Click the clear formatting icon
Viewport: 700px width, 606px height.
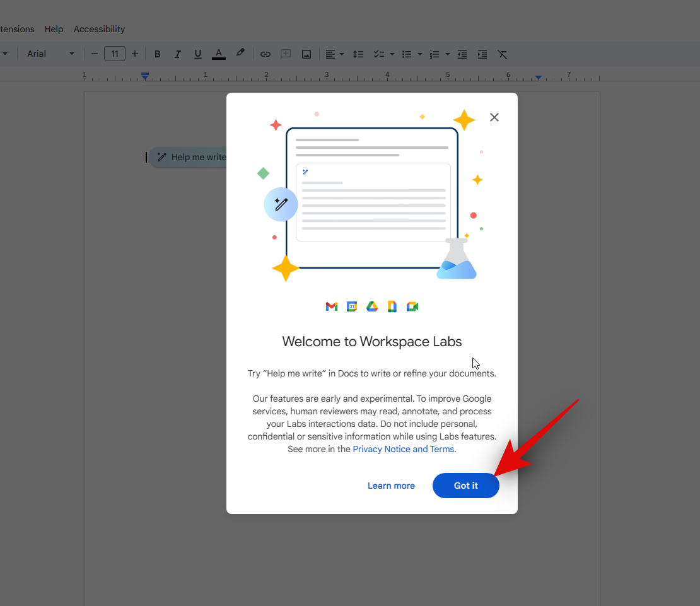click(x=503, y=54)
